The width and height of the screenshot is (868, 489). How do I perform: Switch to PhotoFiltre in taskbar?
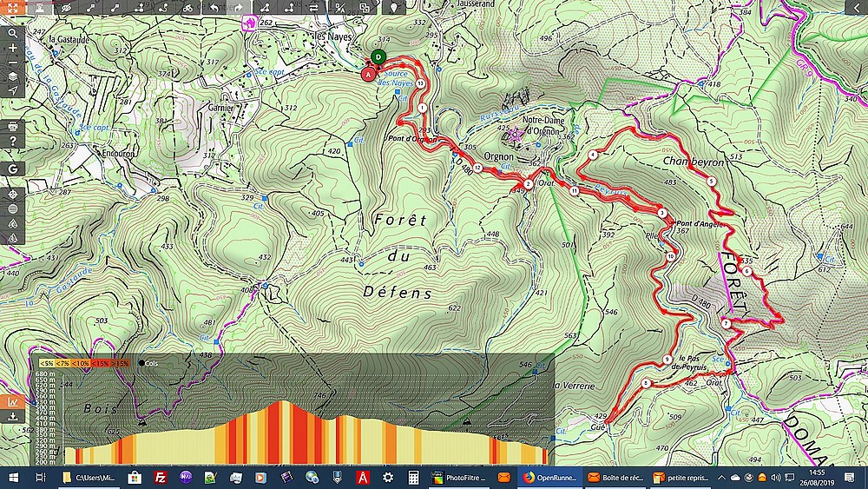459,478
